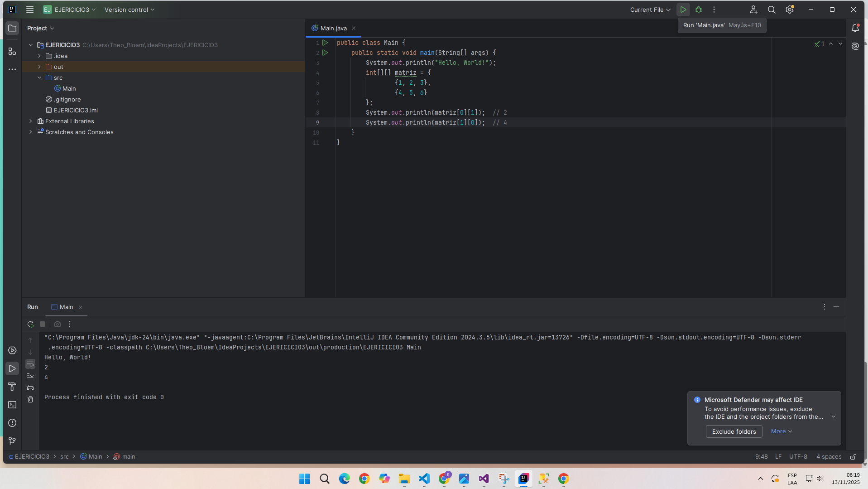Open the More link in Defender notification
The image size is (868, 489).
[x=781, y=431]
